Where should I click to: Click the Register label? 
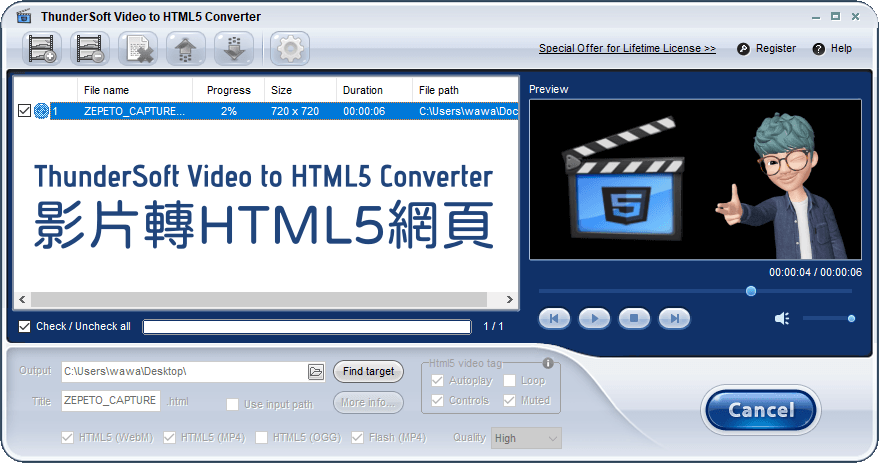tap(776, 48)
